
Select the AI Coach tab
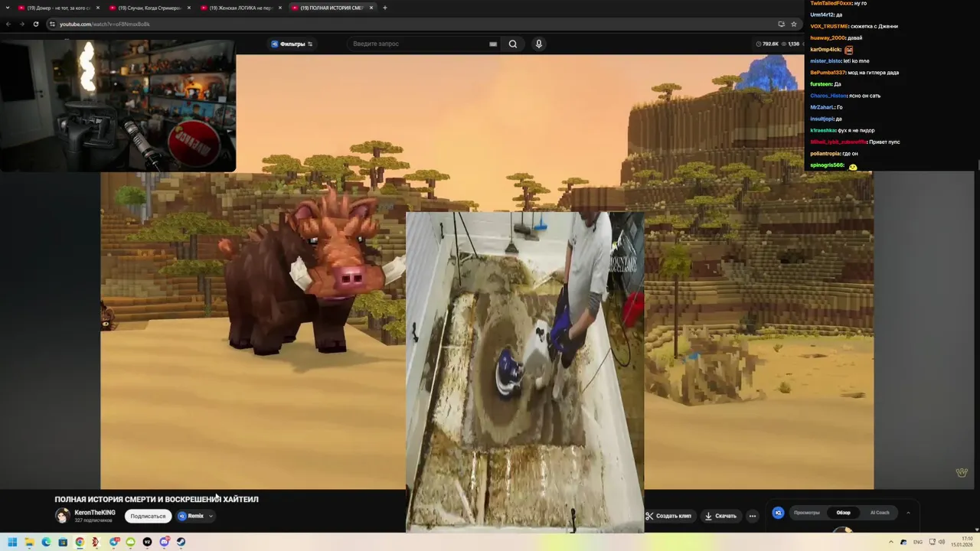pos(880,513)
